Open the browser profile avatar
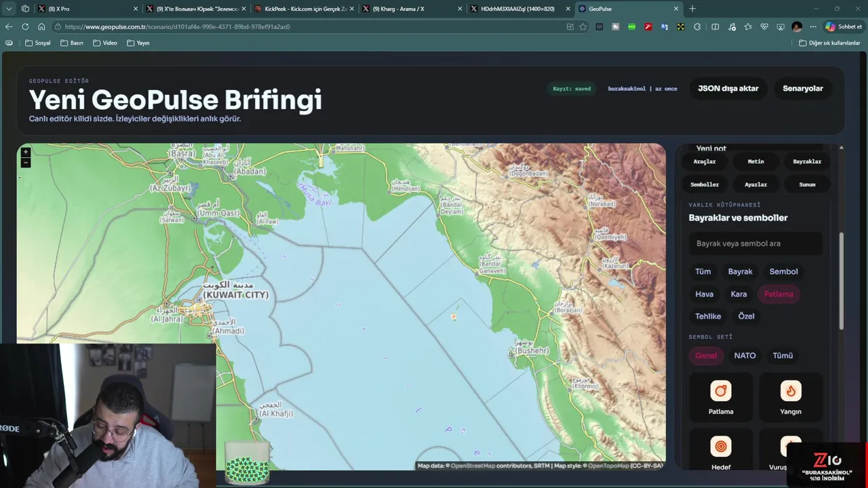 tap(797, 26)
